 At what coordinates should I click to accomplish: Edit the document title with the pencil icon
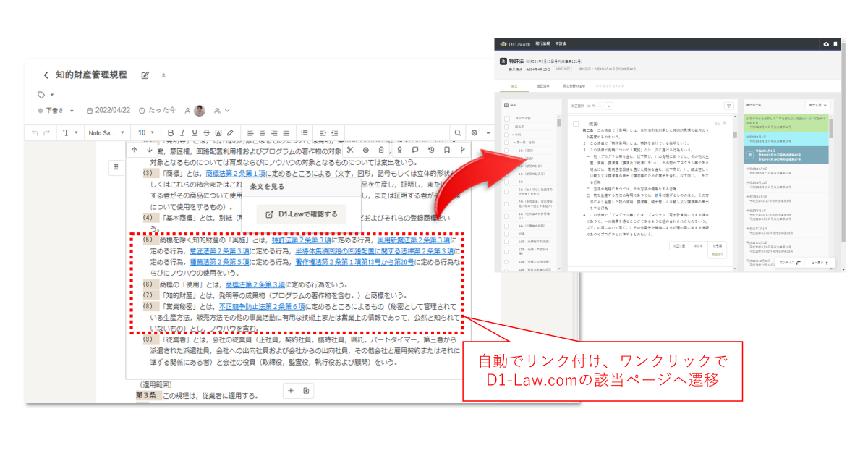pos(145,75)
